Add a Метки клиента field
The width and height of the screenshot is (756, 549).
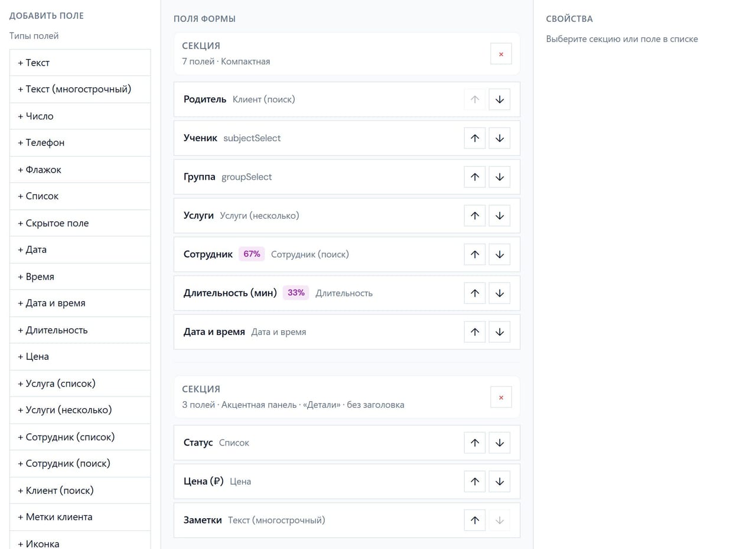80,517
